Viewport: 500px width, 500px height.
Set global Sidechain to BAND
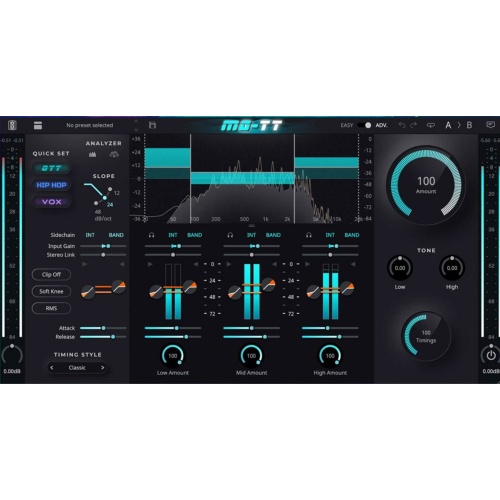(116, 235)
